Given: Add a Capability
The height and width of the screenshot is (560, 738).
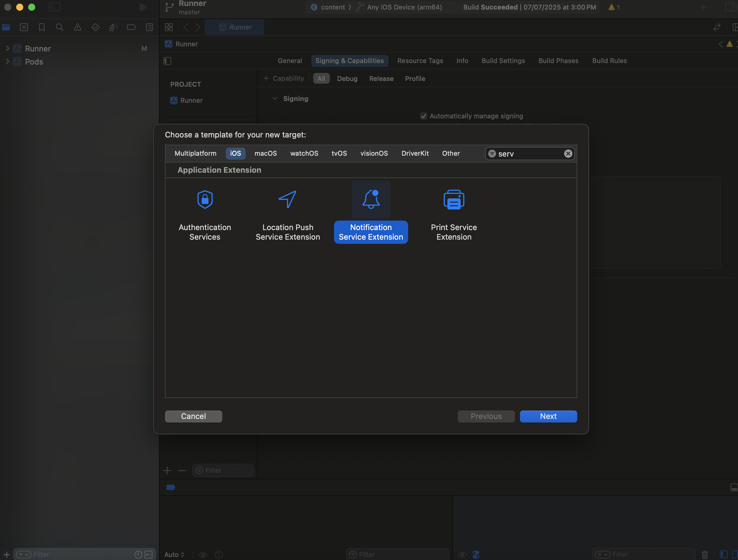Looking at the screenshot, I should pos(284,78).
